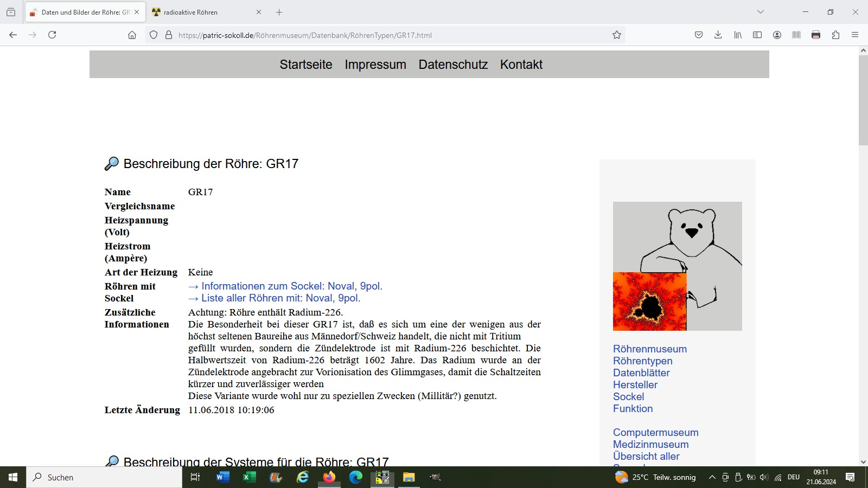This screenshot has height=488, width=868.
Task: Click the print to PDF icon
Action: pyautogui.click(x=816, y=35)
